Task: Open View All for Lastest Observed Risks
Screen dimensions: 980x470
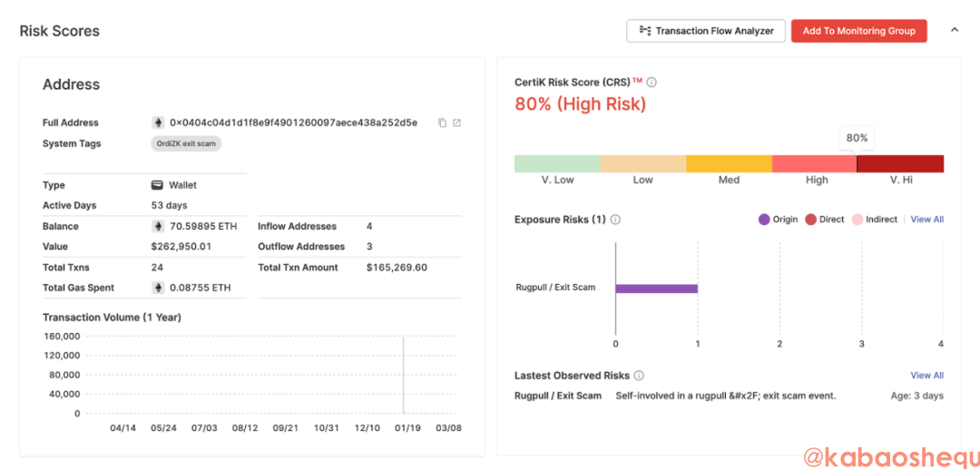Action: pos(926,376)
